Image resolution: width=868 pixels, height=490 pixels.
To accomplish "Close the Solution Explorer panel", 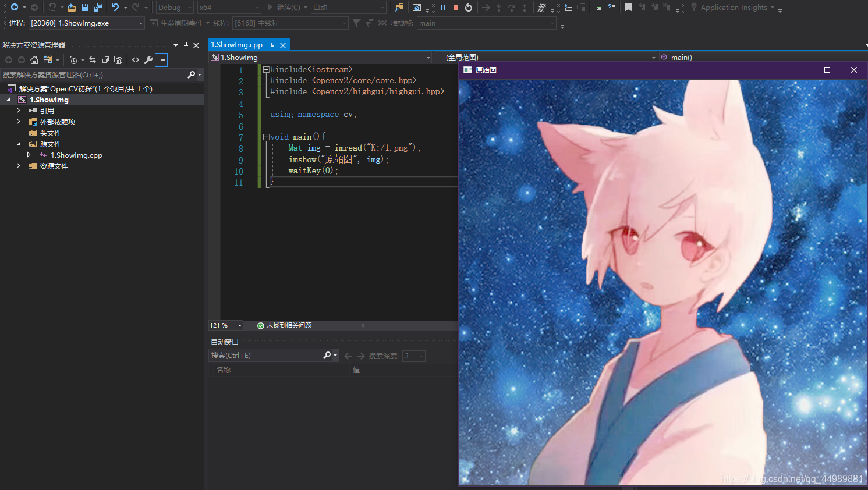I will [196, 45].
